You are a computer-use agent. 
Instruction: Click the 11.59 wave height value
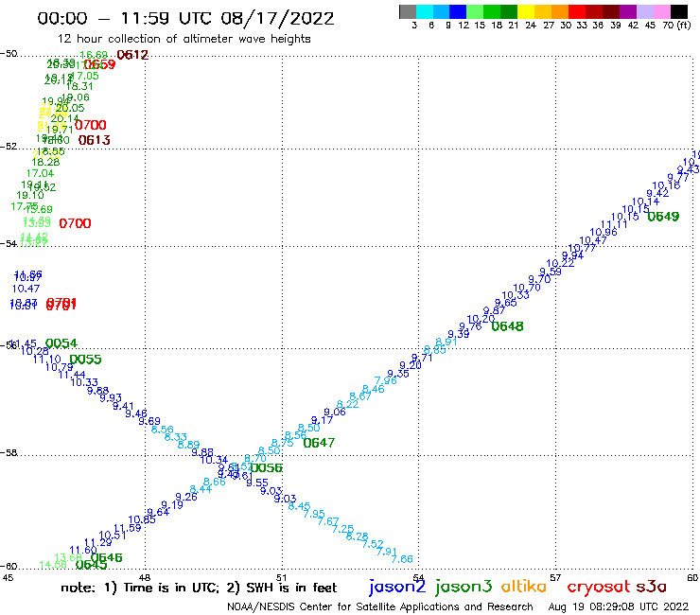[128, 528]
